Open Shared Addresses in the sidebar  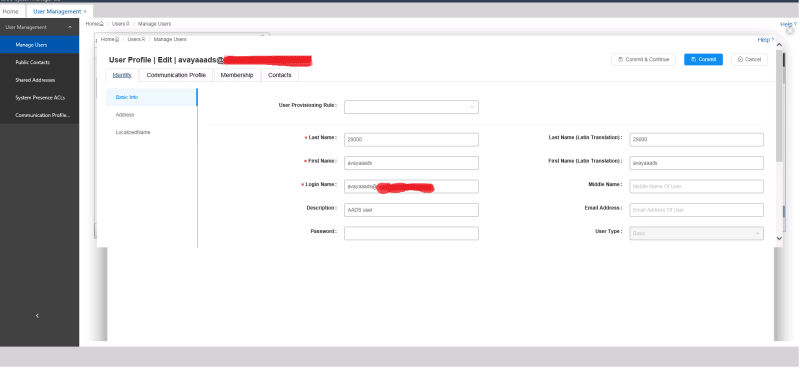[x=39, y=80]
